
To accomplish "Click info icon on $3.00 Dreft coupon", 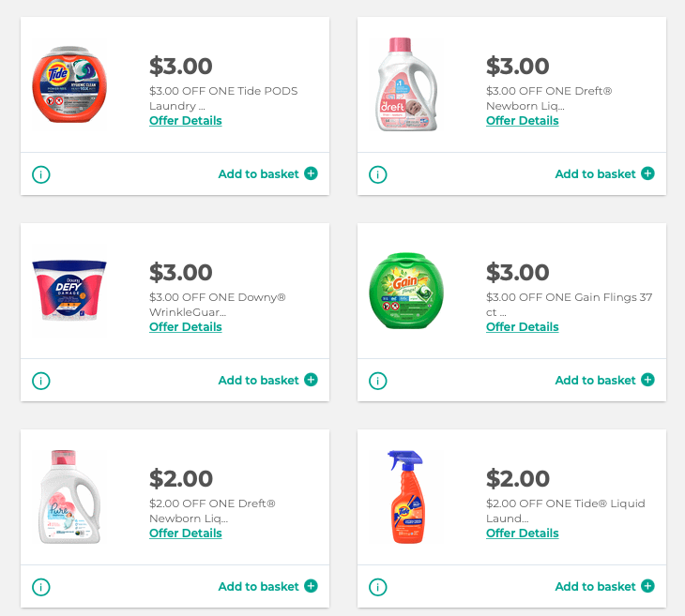I will 378,174.
